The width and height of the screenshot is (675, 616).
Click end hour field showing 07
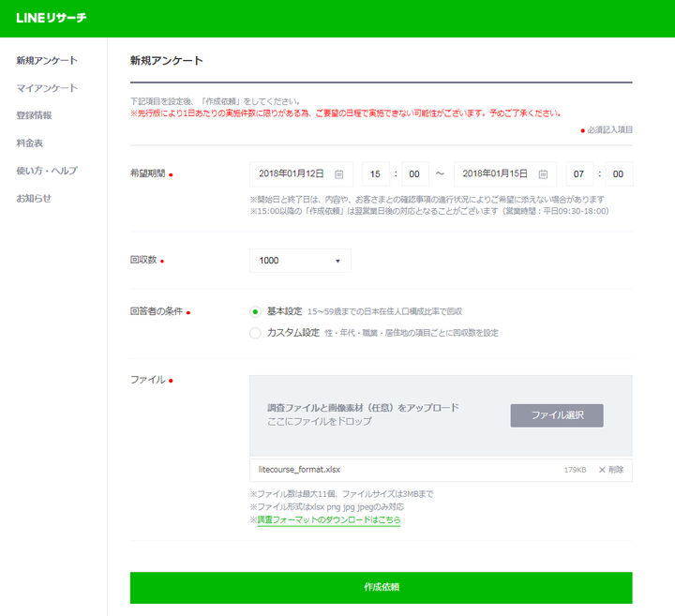[579, 174]
